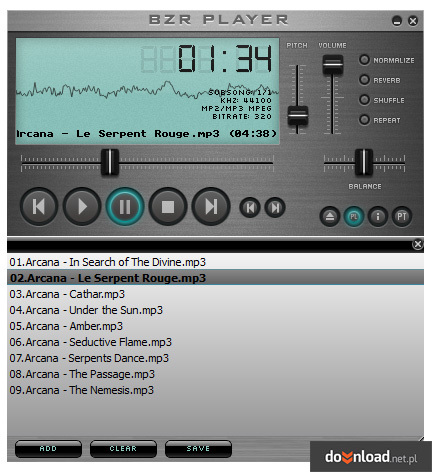Viewport: 432px width, 472px height.
Task: Enable the Normalize option
Action: click(x=364, y=60)
